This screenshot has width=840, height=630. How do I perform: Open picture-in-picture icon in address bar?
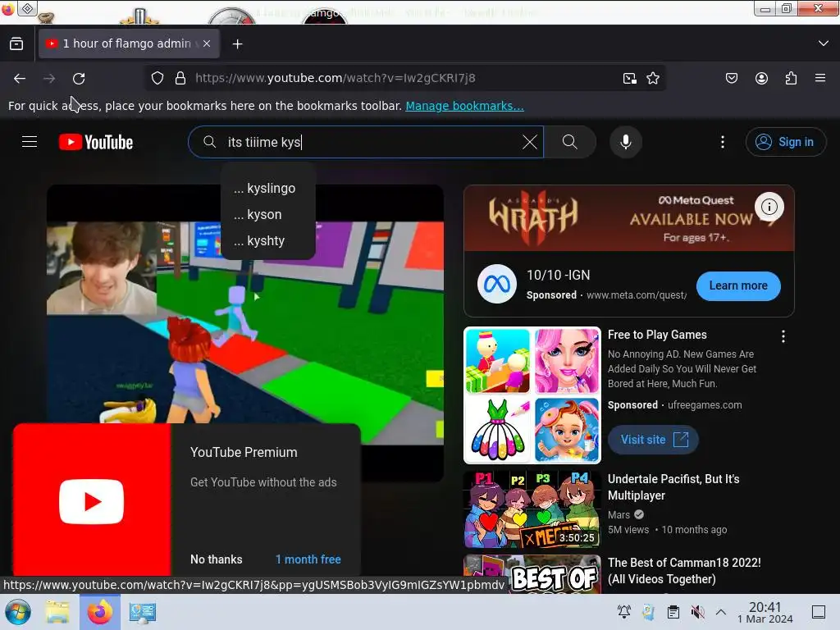point(629,78)
